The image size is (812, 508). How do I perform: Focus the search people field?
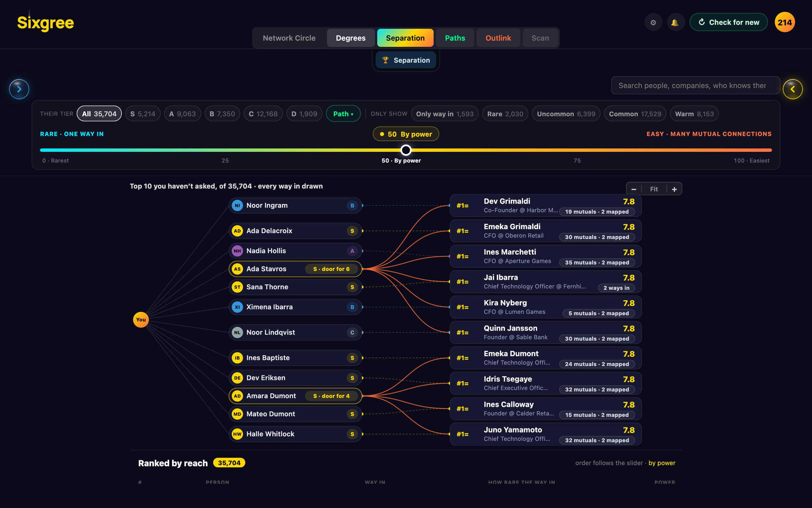click(x=695, y=85)
